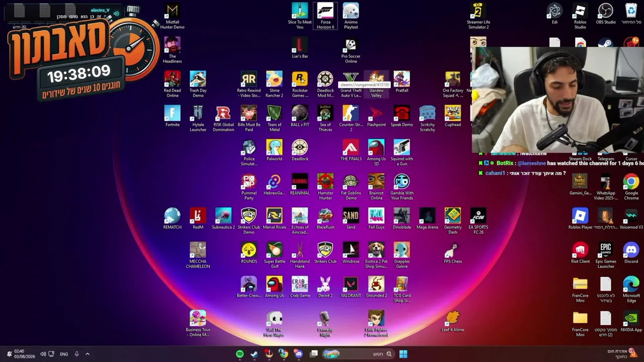The width and height of the screenshot is (644, 362).
Task: Open the Forza Horizon 6 desktop shortcut
Action: 325,16
